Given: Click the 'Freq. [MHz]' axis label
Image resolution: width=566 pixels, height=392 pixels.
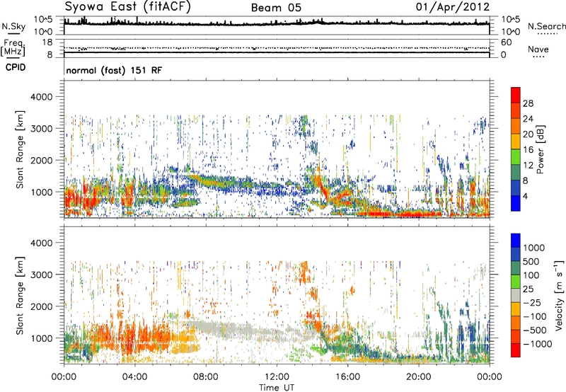Looking at the screenshot, I should coord(13,48).
